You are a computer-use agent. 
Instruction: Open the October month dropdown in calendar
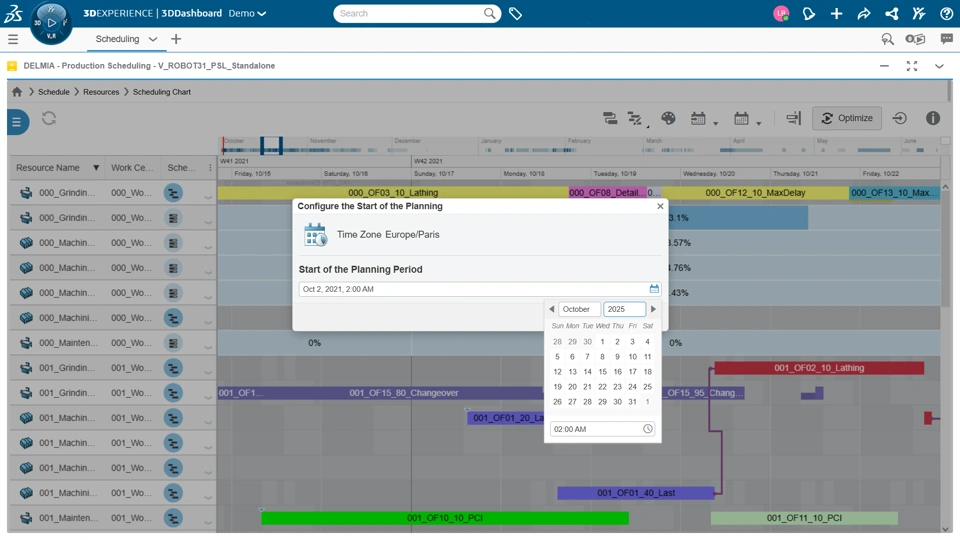click(579, 309)
